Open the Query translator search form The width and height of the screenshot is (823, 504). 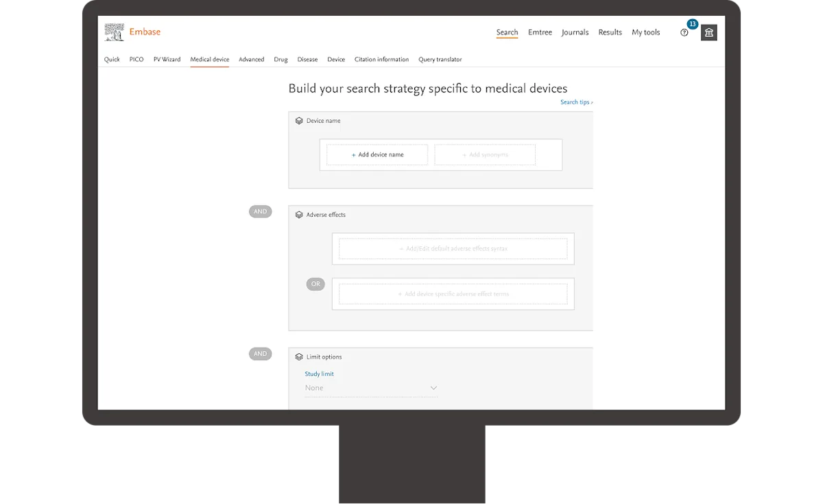440,60
